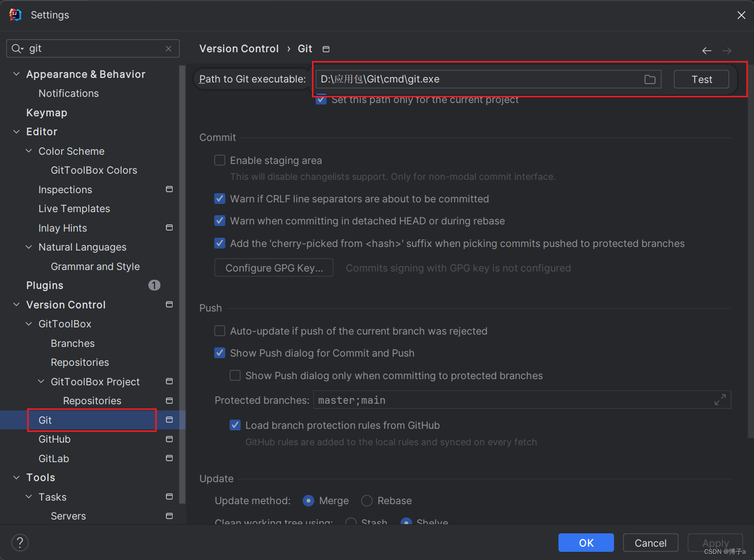
Task: Open GitToolBox Colors page
Action: click(x=94, y=170)
